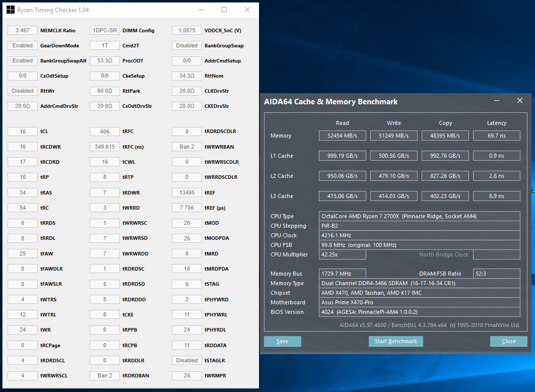Viewport: 535px width, 392px height.
Task: Click the Memory Read 52454 MB/s value
Action: [x=342, y=136]
